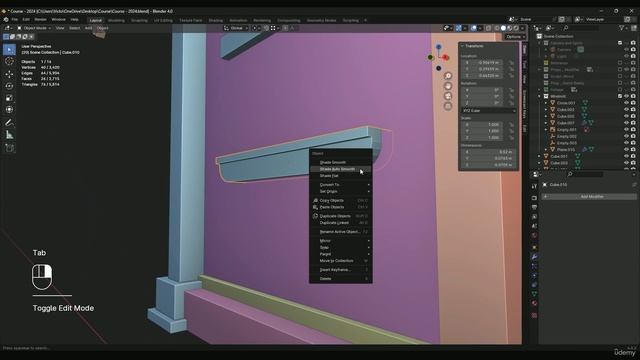Expand the Plane.010 item in outliner
This screenshot has width=640, height=360.
coord(546,150)
